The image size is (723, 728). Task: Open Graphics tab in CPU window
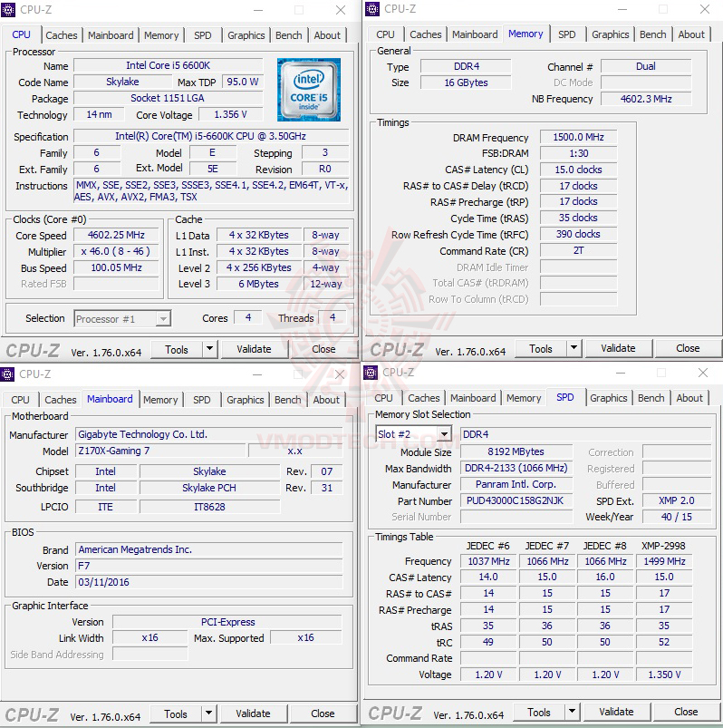coord(246,35)
